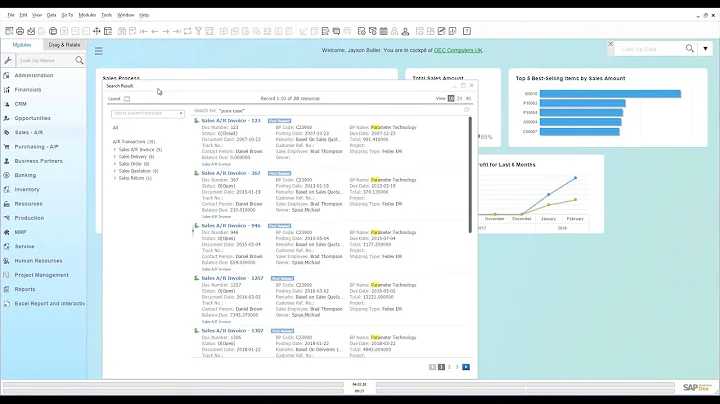720x404 pixels.
Task: Go to the previous record arrow
Action: (x=155, y=31)
